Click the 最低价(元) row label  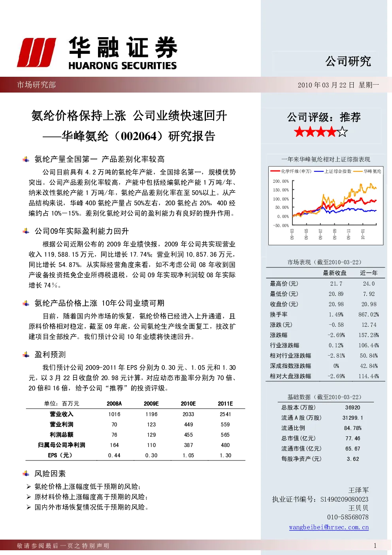(x=284, y=294)
